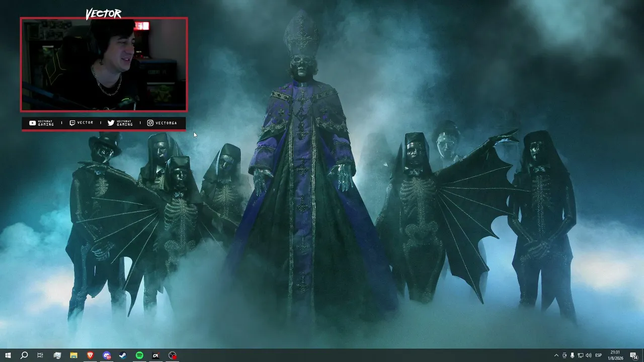Open File Explorer from the taskbar
Screen dimensions: 644x362
click(73, 355)
